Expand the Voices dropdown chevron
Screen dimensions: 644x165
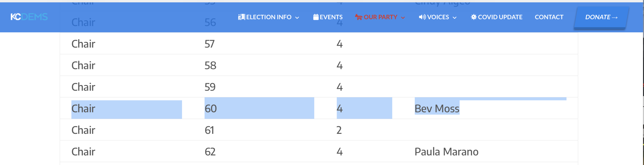[455, 18]
